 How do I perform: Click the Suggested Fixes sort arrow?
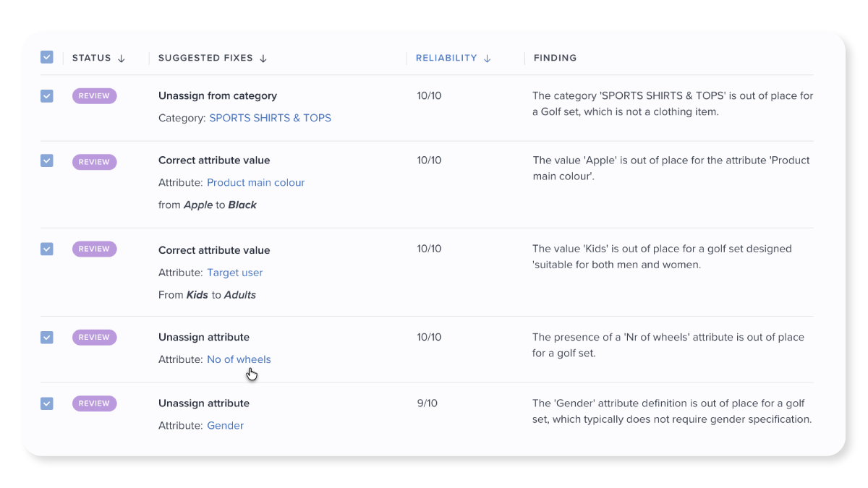263,59
